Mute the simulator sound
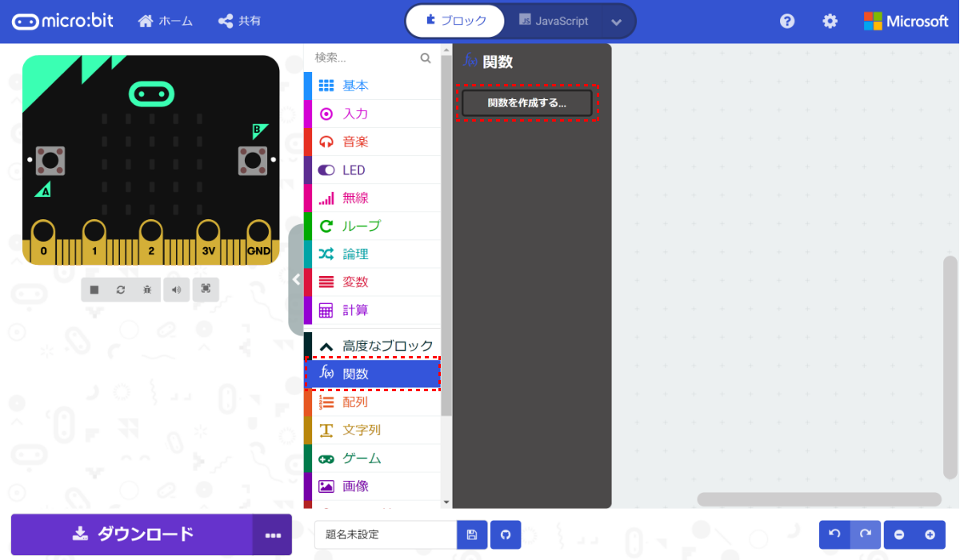The width and height of the screenshot is (960, 560). click(x=176, y=290)
